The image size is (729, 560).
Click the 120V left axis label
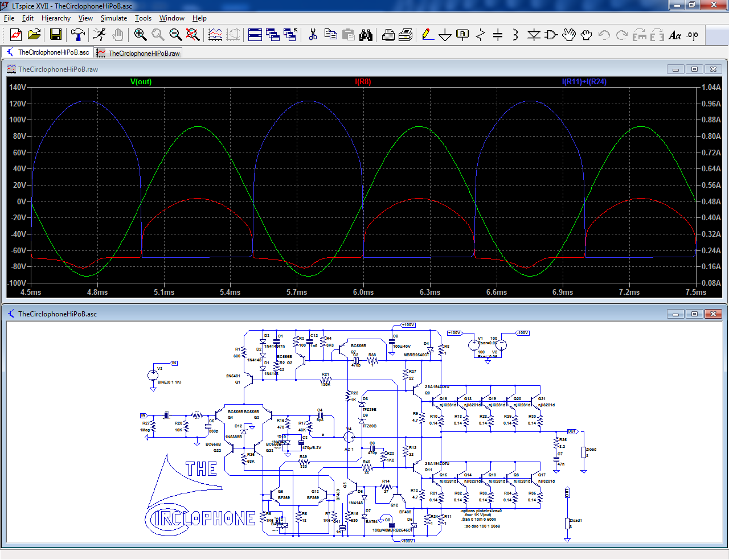click(x=18, y=104)
